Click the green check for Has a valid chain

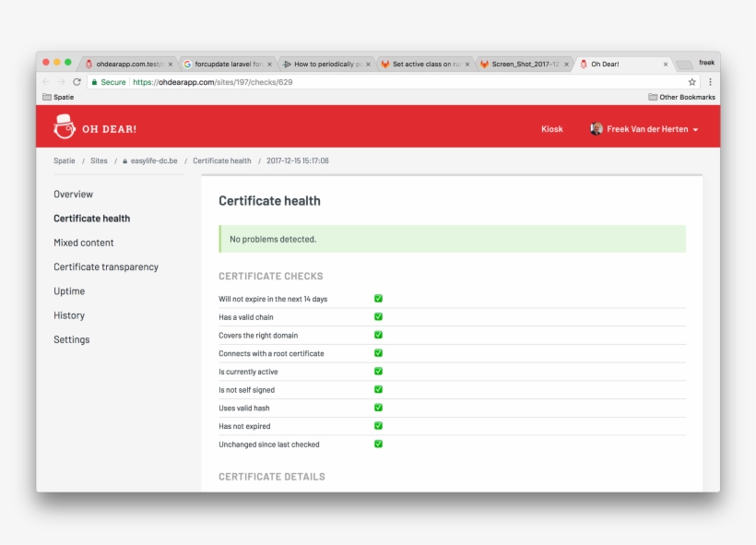(x=378, y=316)
